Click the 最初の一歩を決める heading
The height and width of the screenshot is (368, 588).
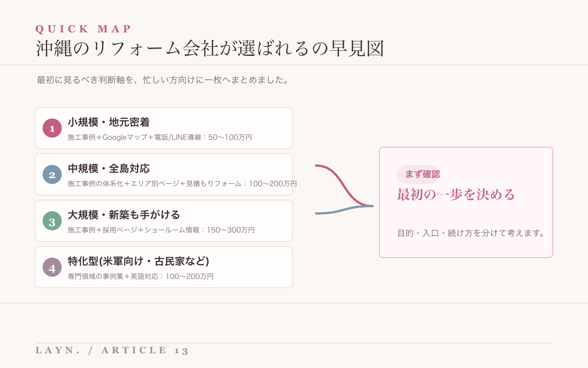click(456, 194)
